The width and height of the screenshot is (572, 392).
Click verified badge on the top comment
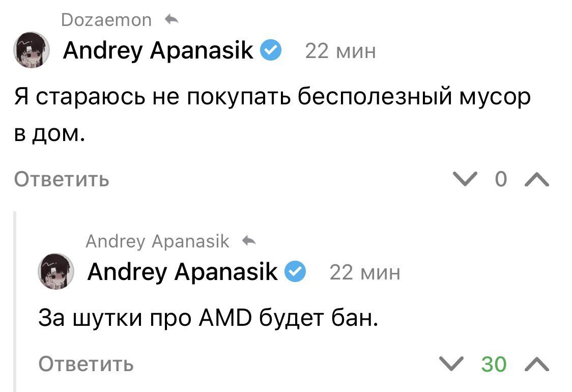point(270,50)
